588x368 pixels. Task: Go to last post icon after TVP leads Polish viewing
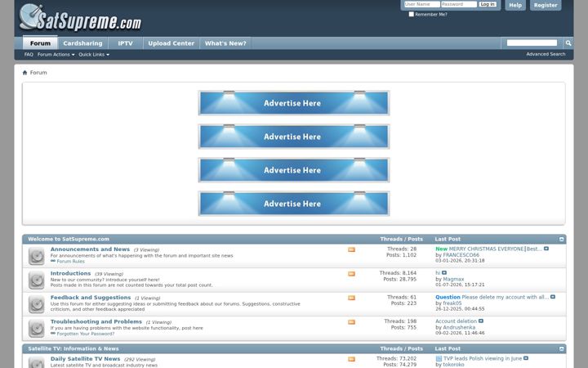tap(526, 358)
